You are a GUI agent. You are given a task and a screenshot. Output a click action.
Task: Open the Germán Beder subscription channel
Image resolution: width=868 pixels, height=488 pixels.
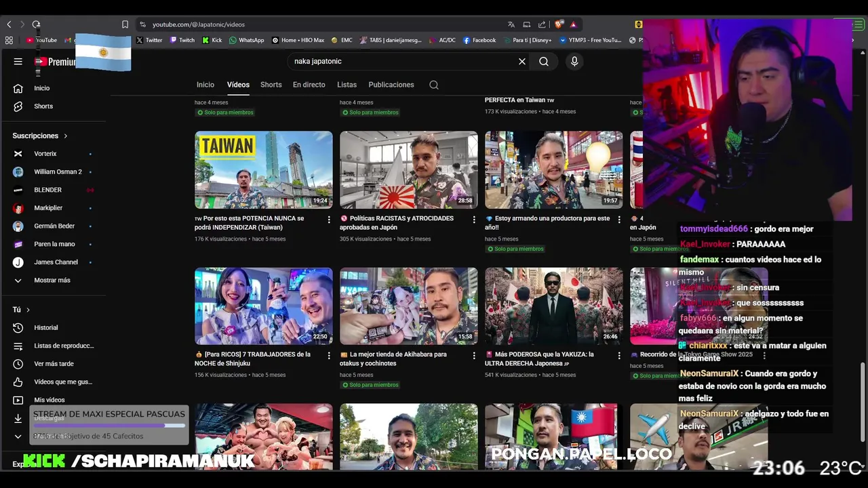click(x=53, y=226)
